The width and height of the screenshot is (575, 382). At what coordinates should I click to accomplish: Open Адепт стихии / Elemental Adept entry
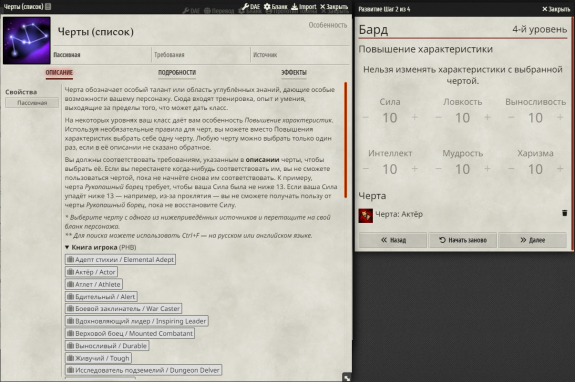tap(120, 260)
